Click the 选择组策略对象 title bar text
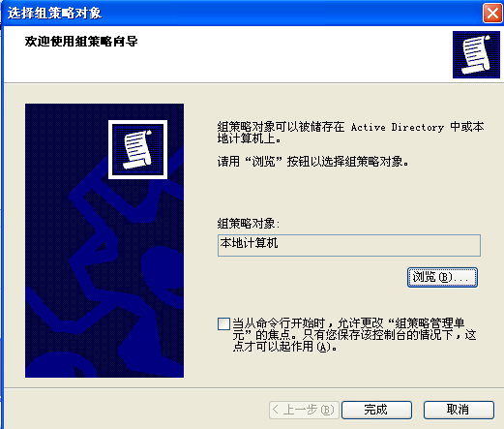Viewport: 504px width, 429px height. 54,14
